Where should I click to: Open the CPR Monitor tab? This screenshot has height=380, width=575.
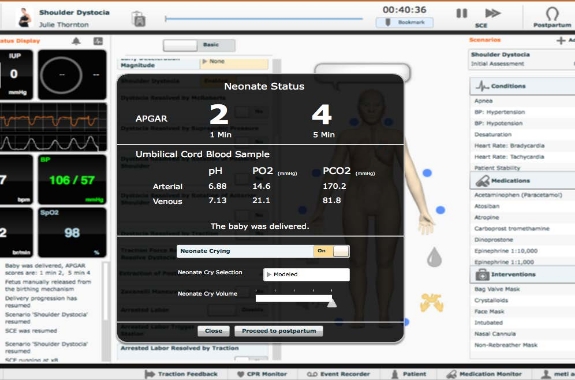tap(262, 374)
